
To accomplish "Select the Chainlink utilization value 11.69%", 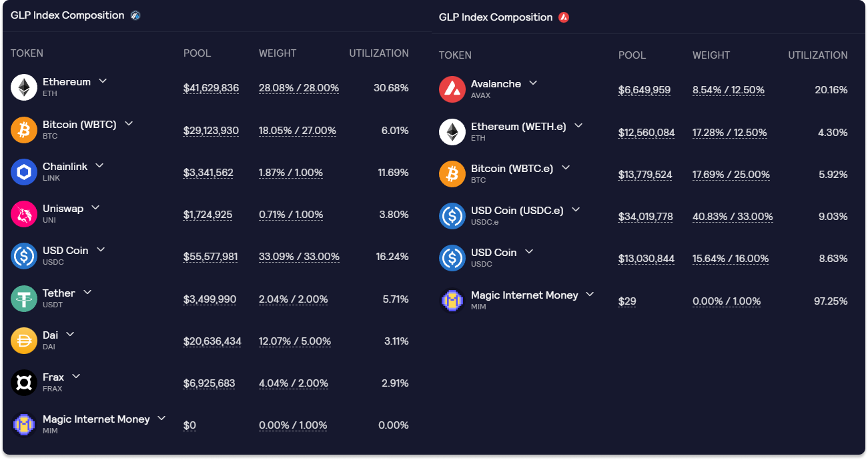I will pos(393,173).
